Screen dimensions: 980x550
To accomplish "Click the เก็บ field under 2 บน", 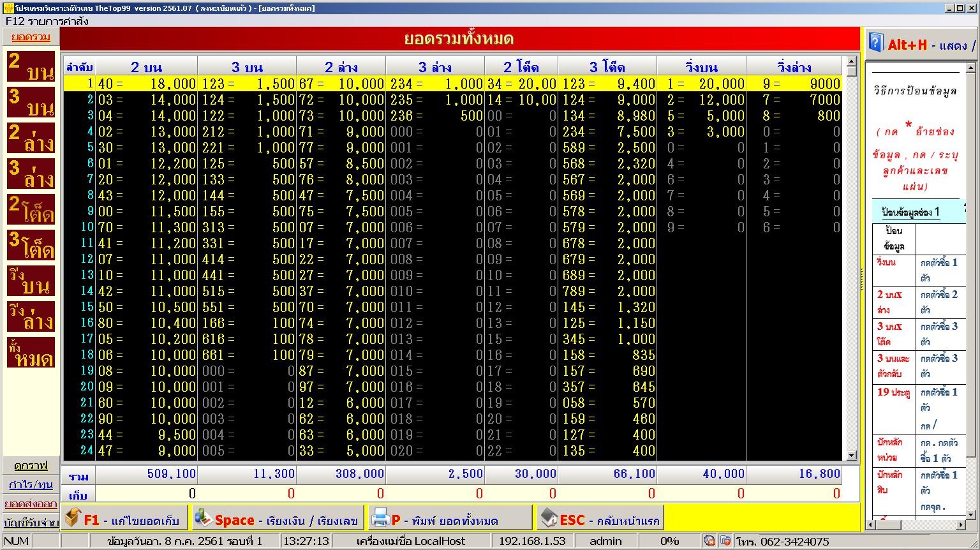I will pos(146,493).
